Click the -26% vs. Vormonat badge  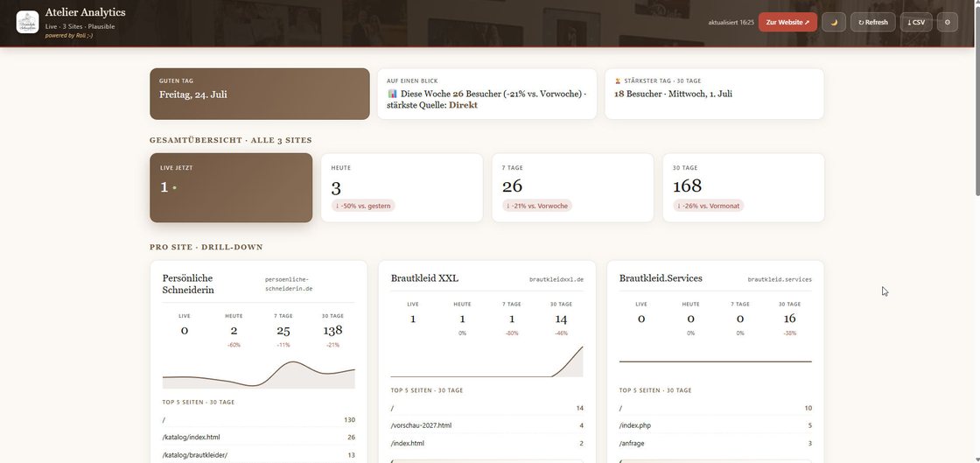(708, 206)
